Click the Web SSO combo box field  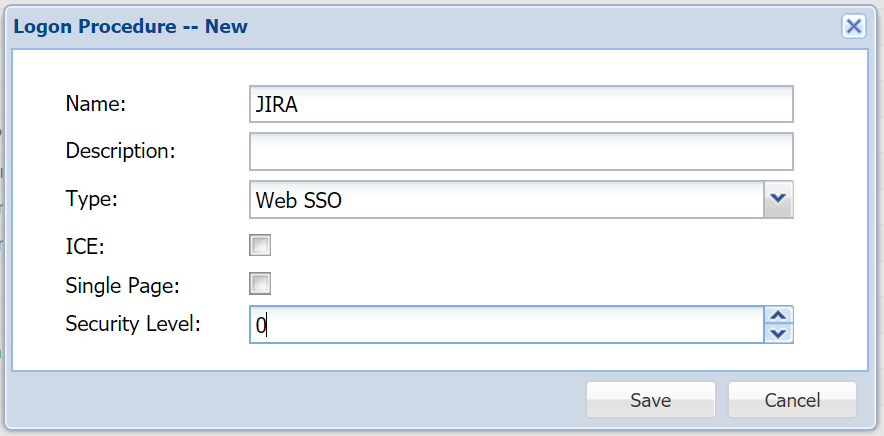(x=506, y=200)
